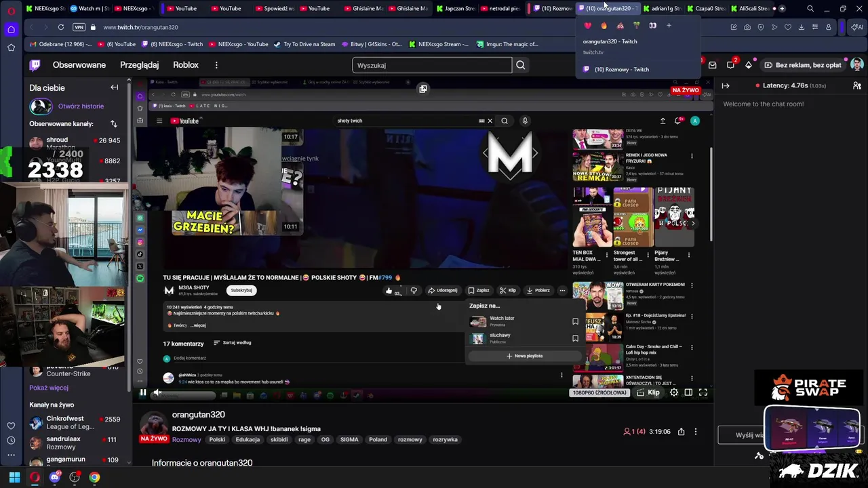
Task: Expand followed channels with 'Pokaż więcej'
Action: (49, 388)
